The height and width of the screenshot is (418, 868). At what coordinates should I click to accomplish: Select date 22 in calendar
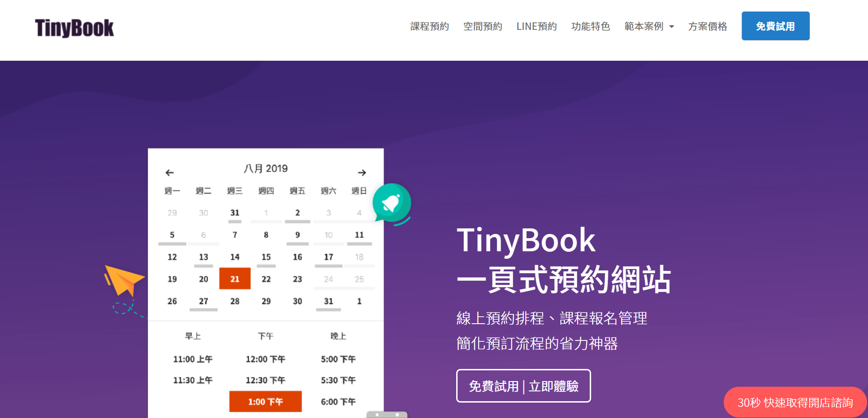pyautogui.click(x=266, y=279)
